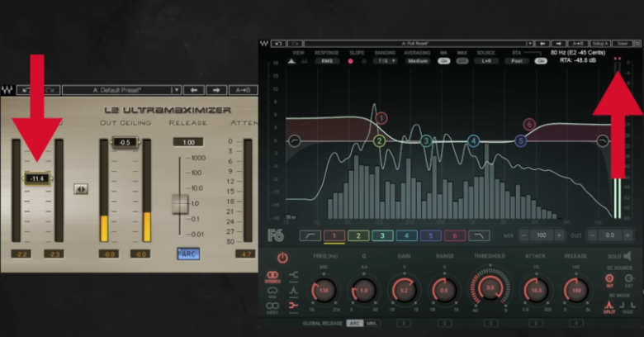Image resolution: width=644 pixels, height=337 pixels.
Task: Select the pink slope option in F6
Action: point(350,61)
